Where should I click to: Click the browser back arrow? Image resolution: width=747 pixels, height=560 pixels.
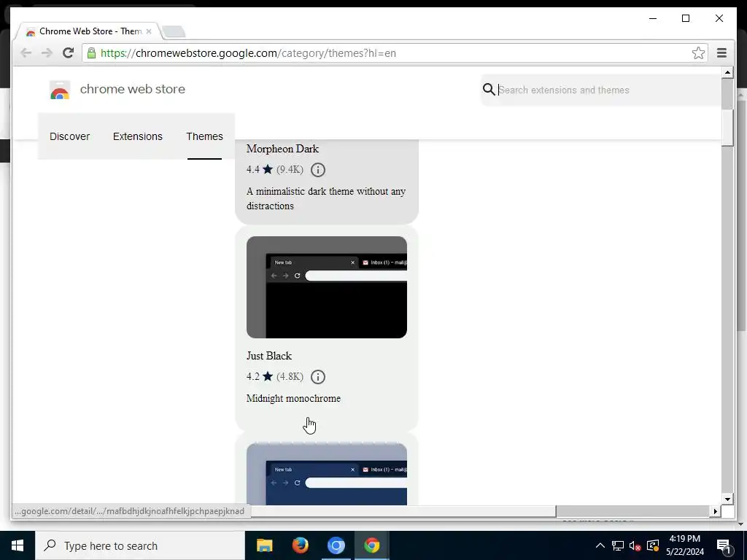pyautogui.click(x=26, y=52)
